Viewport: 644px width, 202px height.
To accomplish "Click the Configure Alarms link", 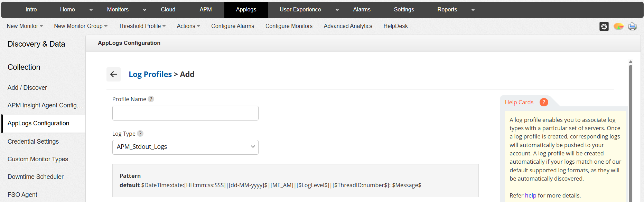I will pyautogui.click(x=233, y=26).
